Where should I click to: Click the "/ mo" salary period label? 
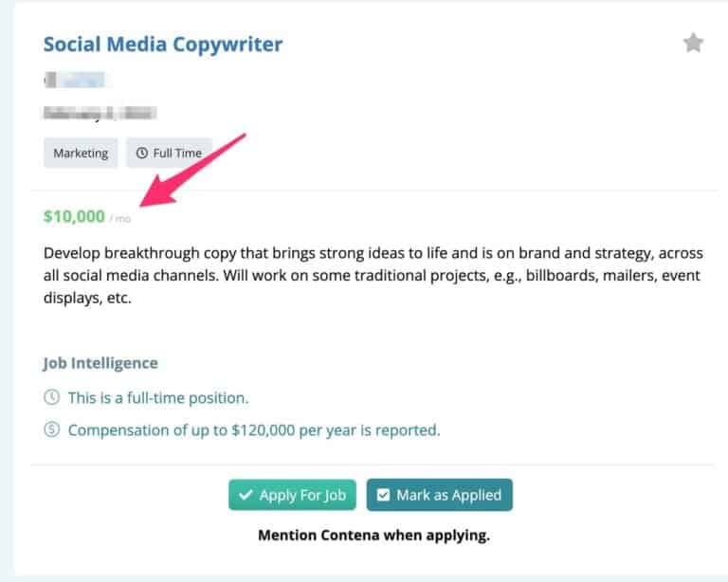pyautogui.click(x=119, y=219)
